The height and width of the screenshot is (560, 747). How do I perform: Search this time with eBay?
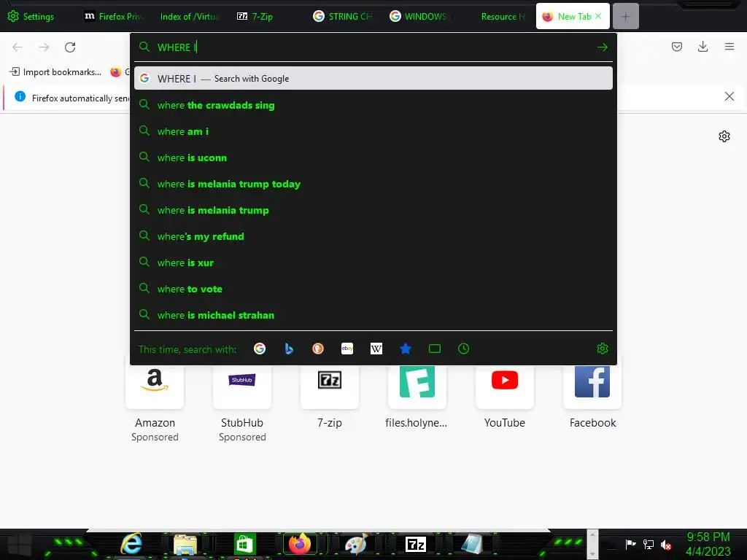coord(347,349)
